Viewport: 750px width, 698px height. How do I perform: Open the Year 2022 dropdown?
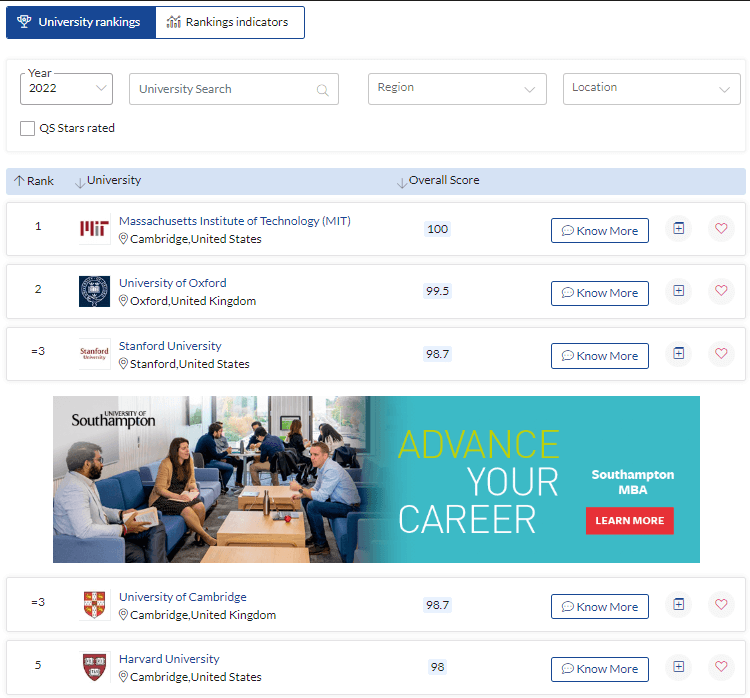point(66,89)
